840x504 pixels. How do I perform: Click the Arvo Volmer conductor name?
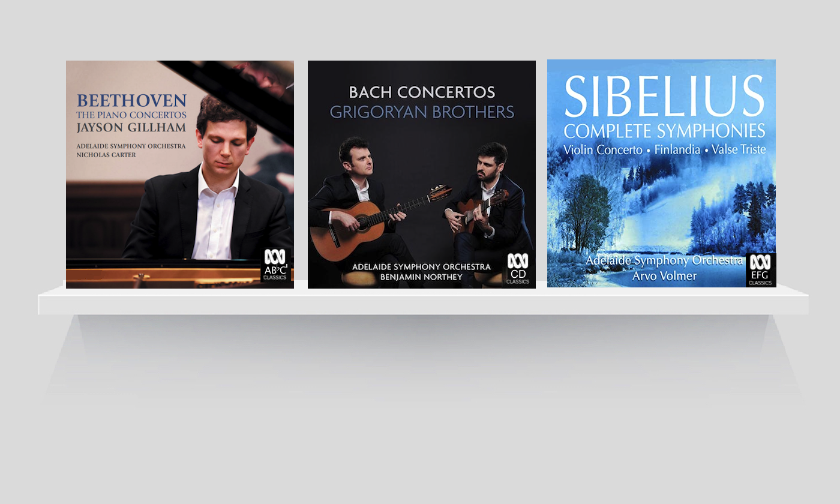(664, 276)
